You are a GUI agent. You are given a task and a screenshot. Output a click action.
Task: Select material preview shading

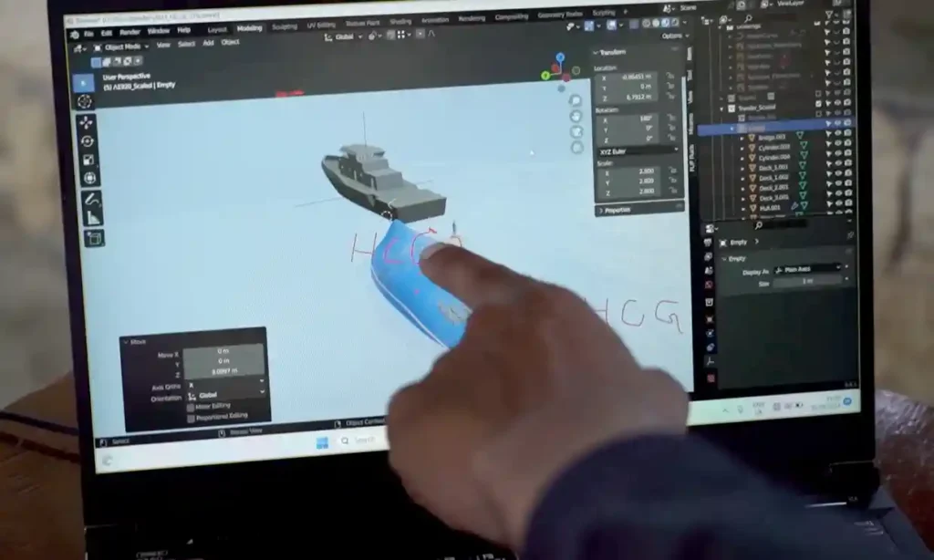click(x=665, y=23)
